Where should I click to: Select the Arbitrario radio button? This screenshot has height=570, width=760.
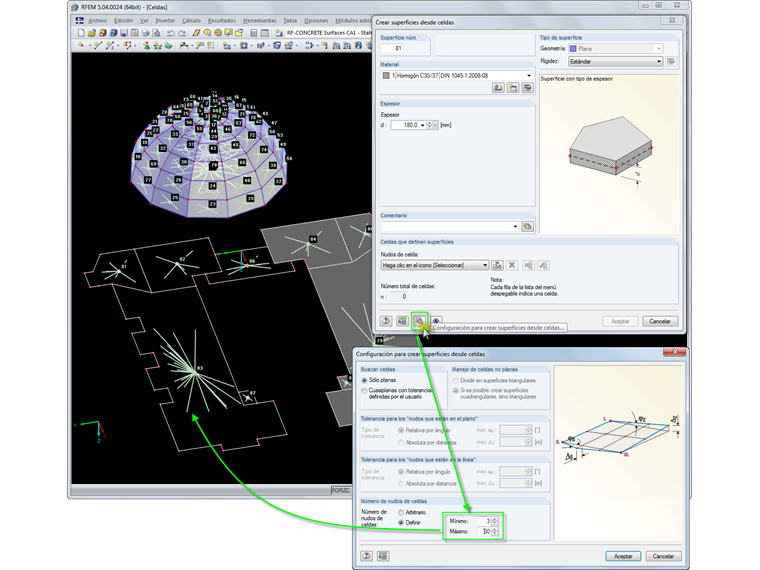(x=401, y=512)
